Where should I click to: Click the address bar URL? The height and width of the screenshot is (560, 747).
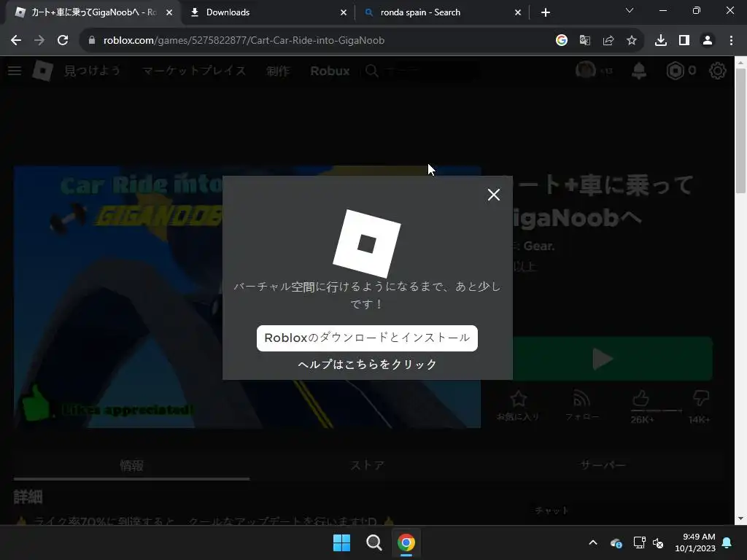click(x=244, y=41)
